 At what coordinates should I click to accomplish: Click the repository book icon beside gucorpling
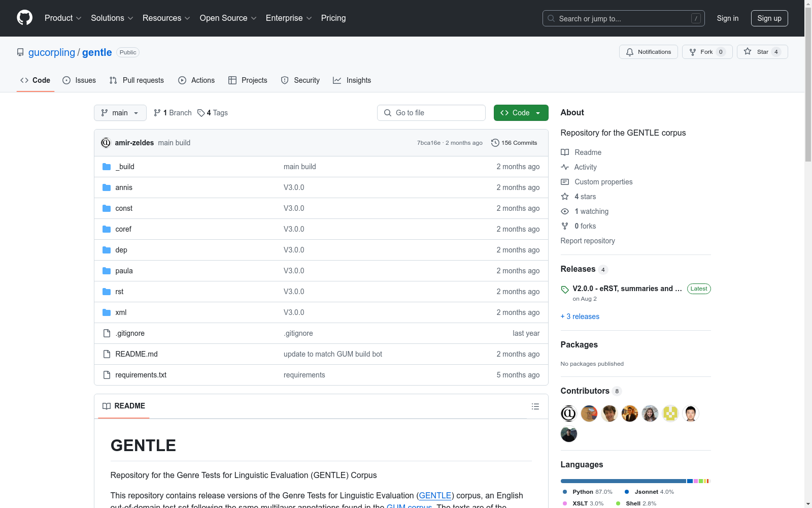click(20, 52)
